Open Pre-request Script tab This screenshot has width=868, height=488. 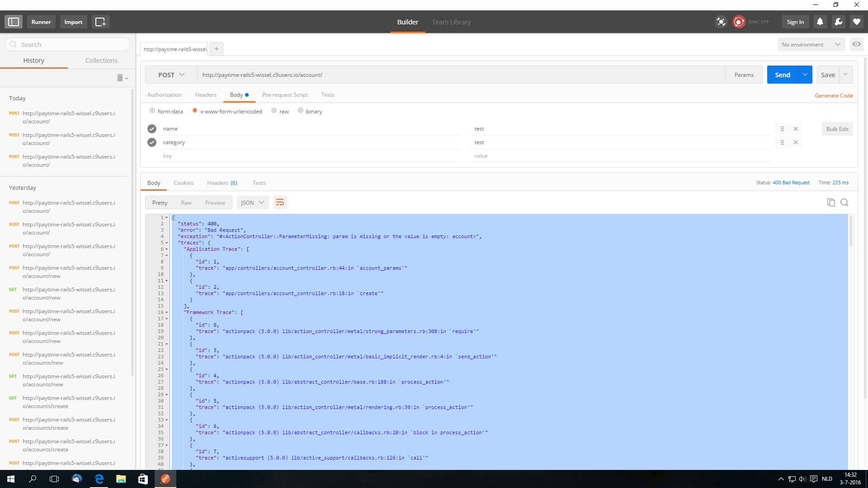coord(285,95)
